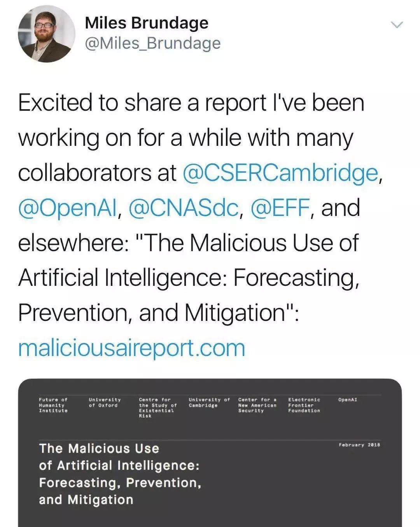Image resolution: width=420 pixels, height=527 pixels.
Task: Click the tweet text beginning 'Excited to share'
Action: (x=191, y=103)
